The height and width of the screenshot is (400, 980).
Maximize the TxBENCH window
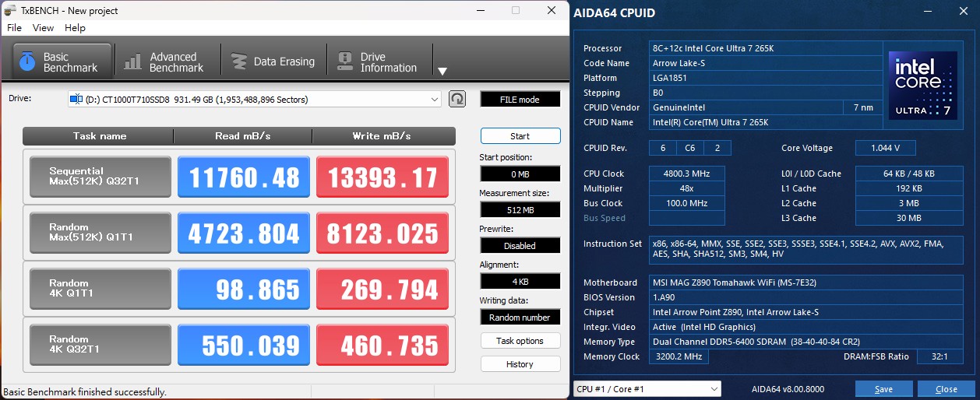pos(516,10)
